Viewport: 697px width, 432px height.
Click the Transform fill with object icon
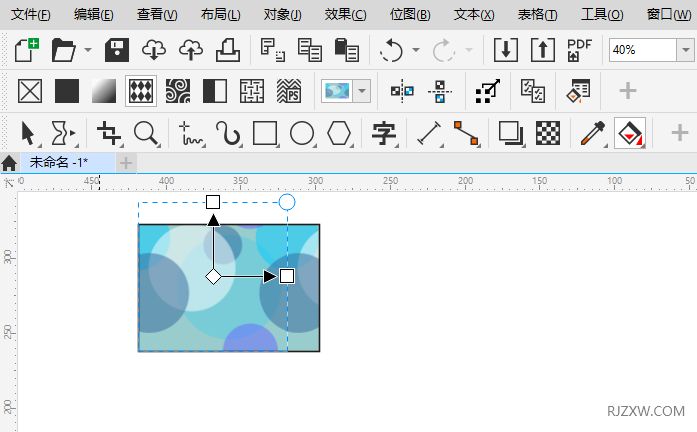488,91
